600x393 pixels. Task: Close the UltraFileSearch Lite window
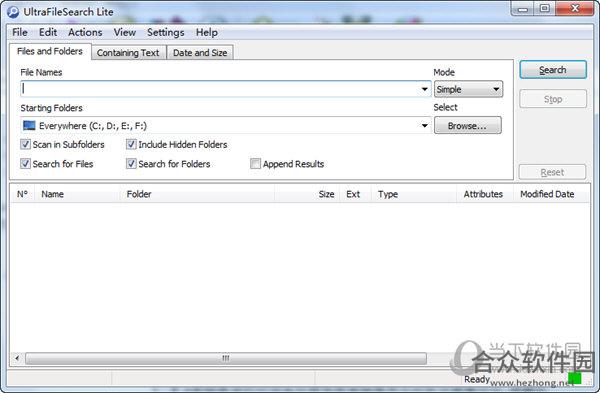[575, 8]
